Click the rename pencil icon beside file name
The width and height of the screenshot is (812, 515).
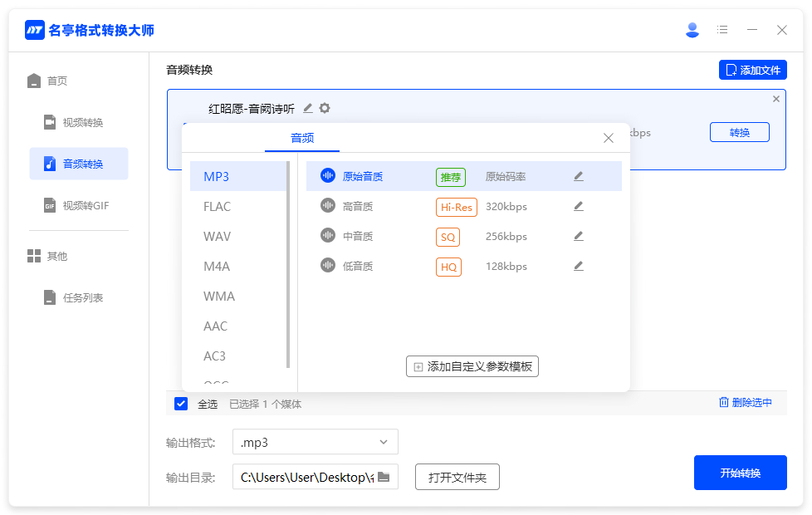(x=308, y=108)
